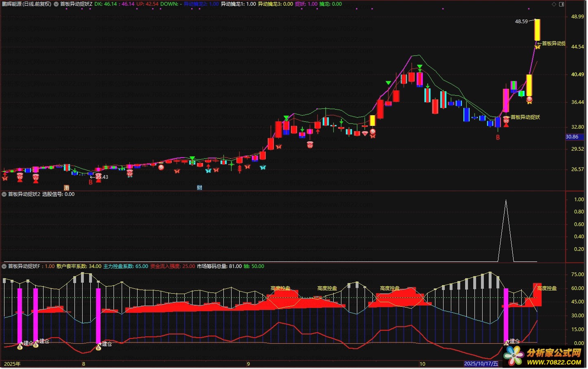Image resolution: width=588 pixels, height=369 pixels.
Task: Click the 擒龙: 0.00 readout
Action: point(331,4)
